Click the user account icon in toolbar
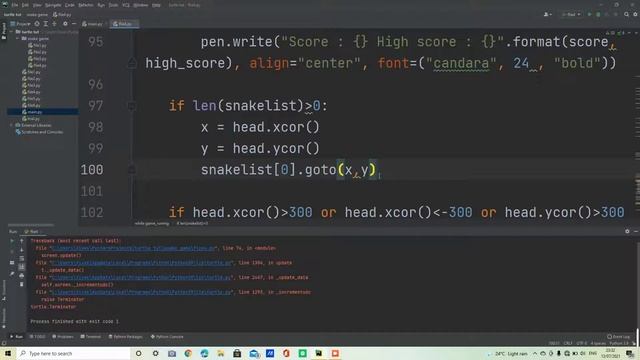 click(547, 14)
